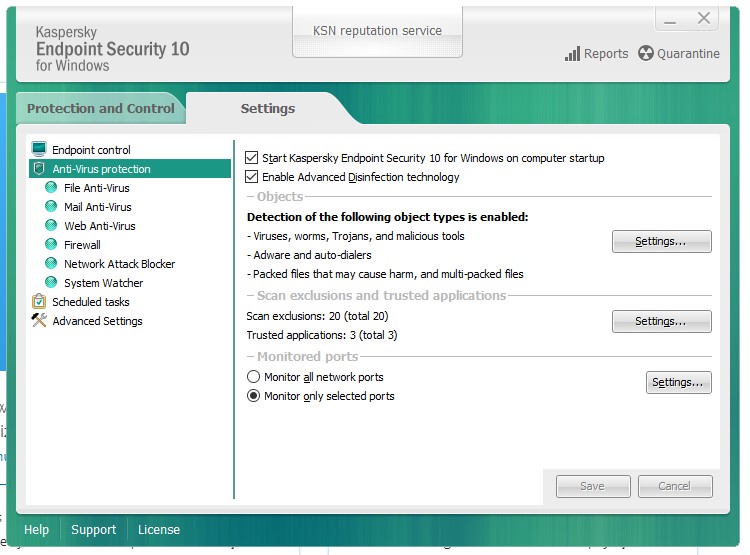Viewport: 750px width, 555px height.
Task: Open Scheduled tasks section
Action: point(90,302)
